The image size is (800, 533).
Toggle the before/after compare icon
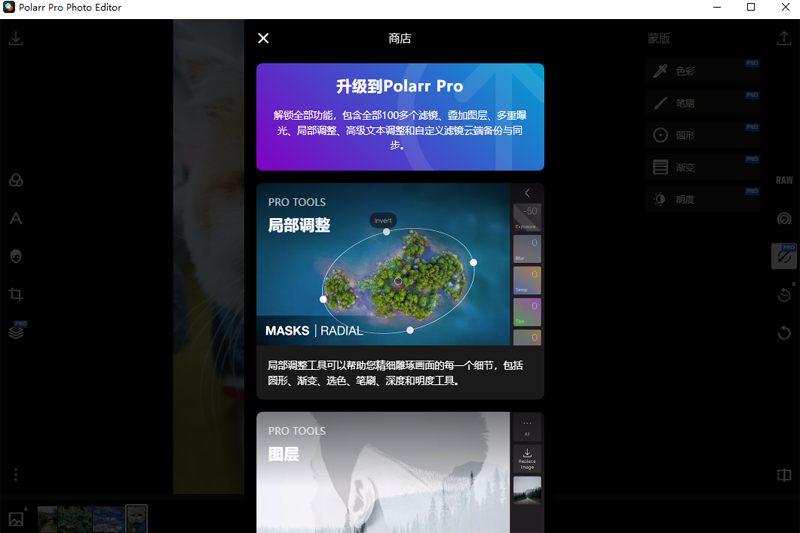(784, 475)
